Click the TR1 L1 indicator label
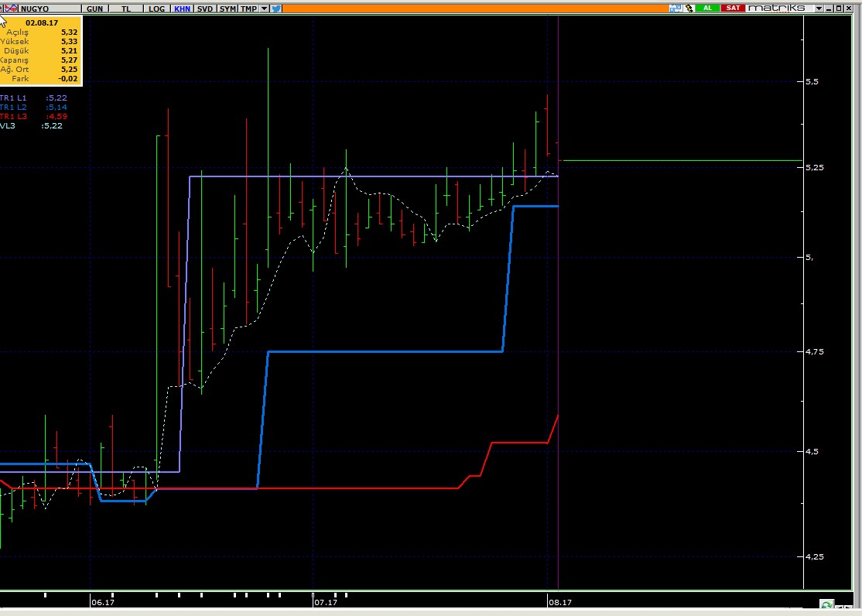The image size is (862, 616). pos(13,98)
